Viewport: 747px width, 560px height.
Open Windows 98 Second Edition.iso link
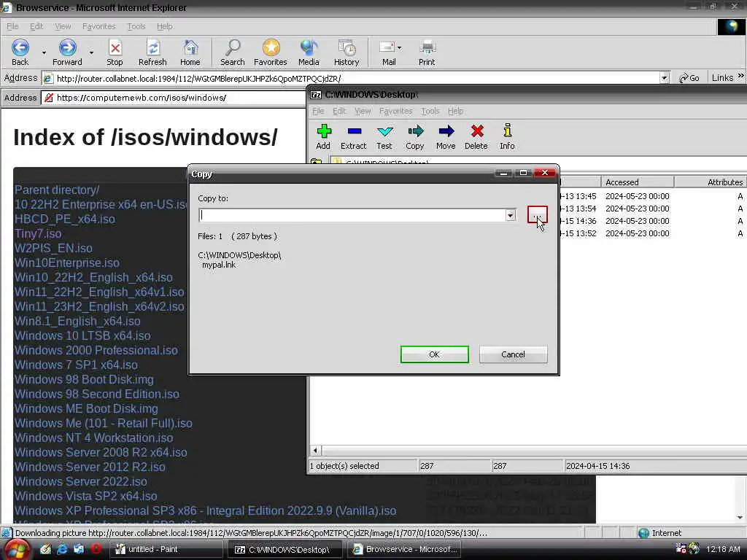97,394
